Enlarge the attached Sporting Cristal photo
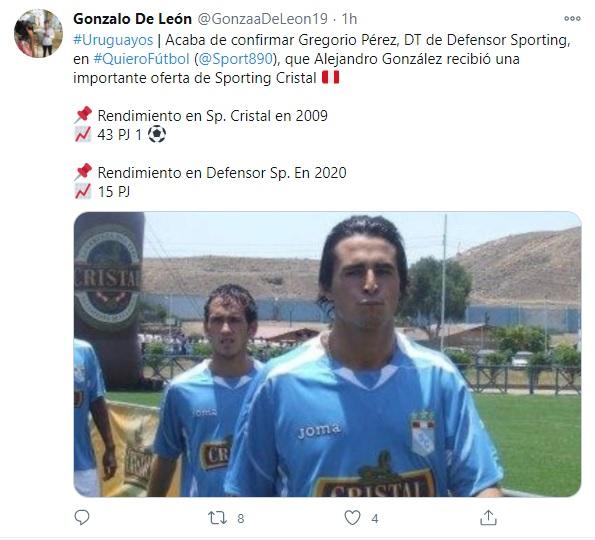 pyautogui.click(x=327, y=354)
